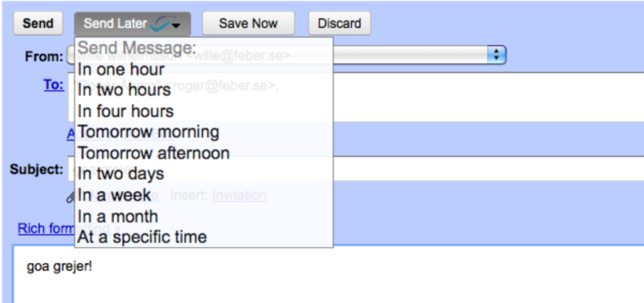Choose 'In one hour' send option

pos(121,69)
